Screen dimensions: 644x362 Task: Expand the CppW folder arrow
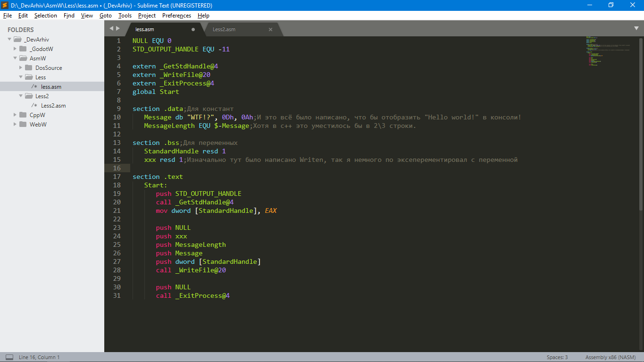[15, 115]
